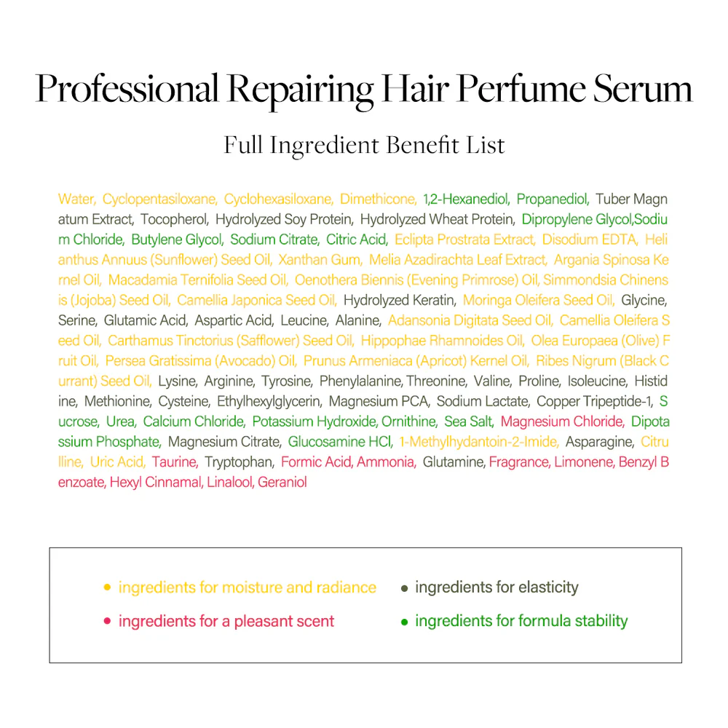
Task: Click the pink bullet for pleasant scent
Action: click(106, 621)
